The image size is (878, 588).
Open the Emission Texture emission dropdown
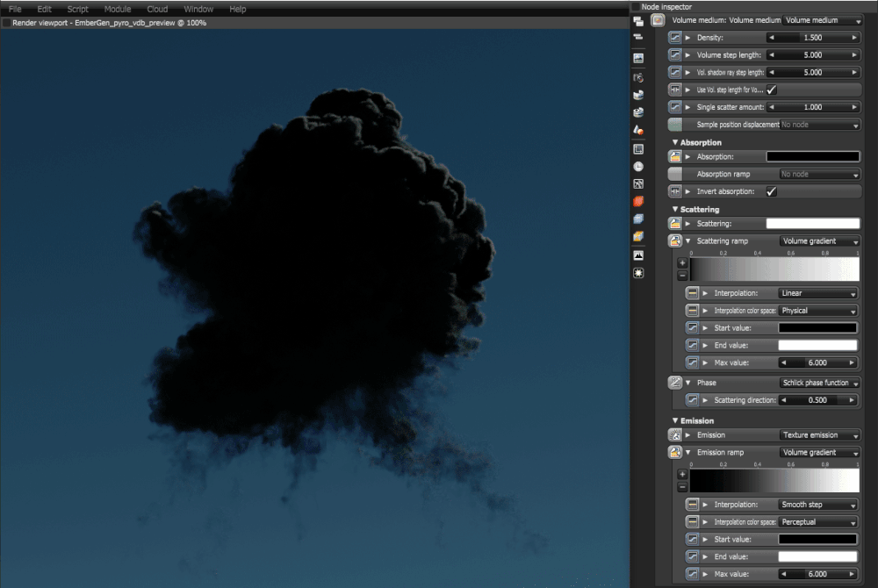pyautogui.click(x=820, y=434)
